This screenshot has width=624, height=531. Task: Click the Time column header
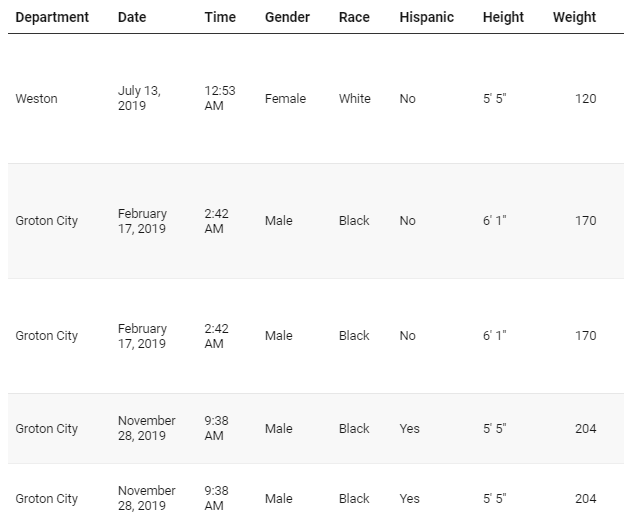(220, 17)
